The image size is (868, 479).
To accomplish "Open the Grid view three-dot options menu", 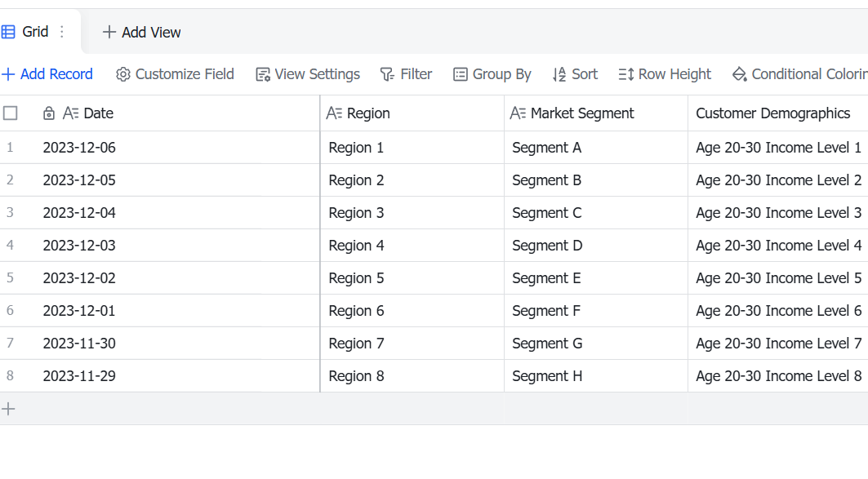I will click(x=62, y=32).
